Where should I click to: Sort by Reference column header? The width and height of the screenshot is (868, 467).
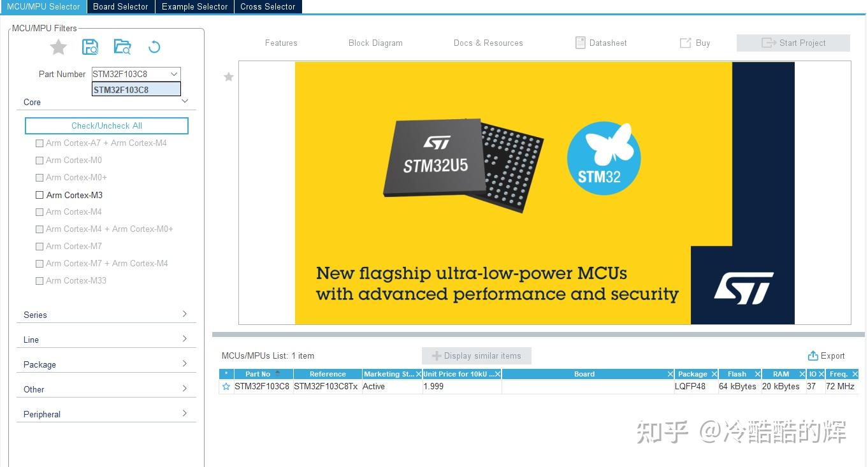[328, 374]
